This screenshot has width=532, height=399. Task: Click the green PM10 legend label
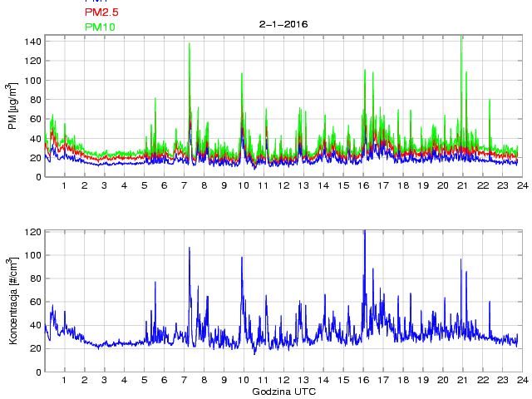click(101, 27)
